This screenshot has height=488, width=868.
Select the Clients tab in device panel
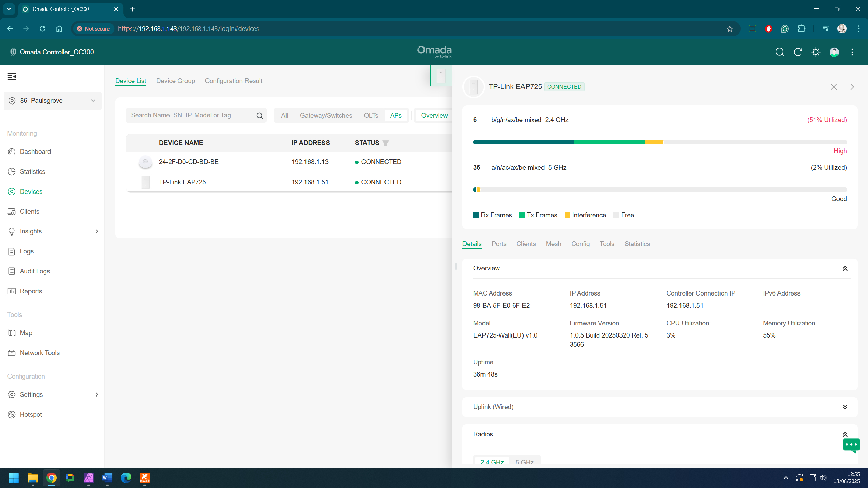526,244
